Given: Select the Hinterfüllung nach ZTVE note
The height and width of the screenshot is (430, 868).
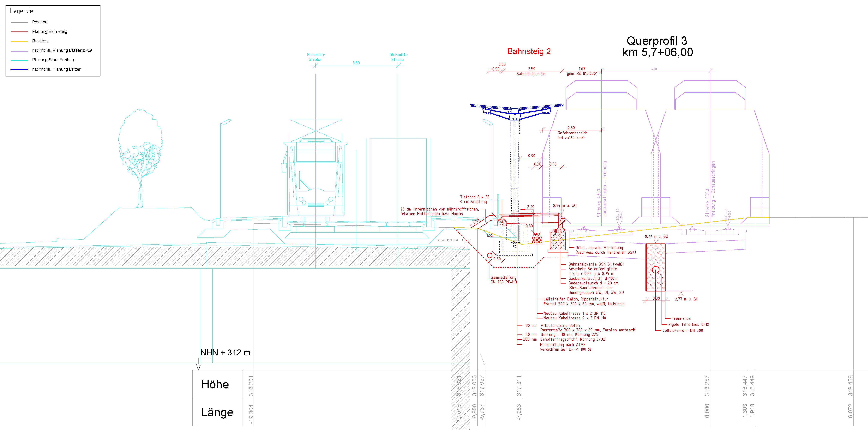Looking at the screenshot, I should coord(563,345).
